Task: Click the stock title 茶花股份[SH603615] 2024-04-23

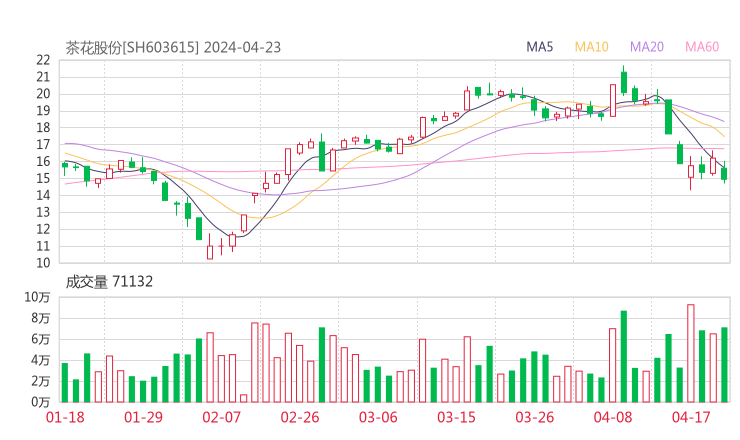Action: [173, 48]
